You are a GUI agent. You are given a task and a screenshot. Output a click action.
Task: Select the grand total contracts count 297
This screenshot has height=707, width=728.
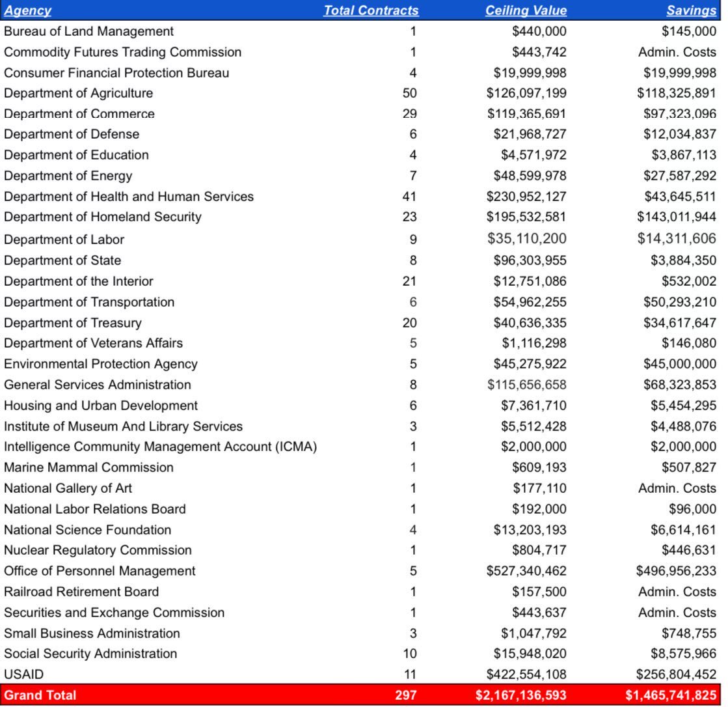(x=405, y=695)
